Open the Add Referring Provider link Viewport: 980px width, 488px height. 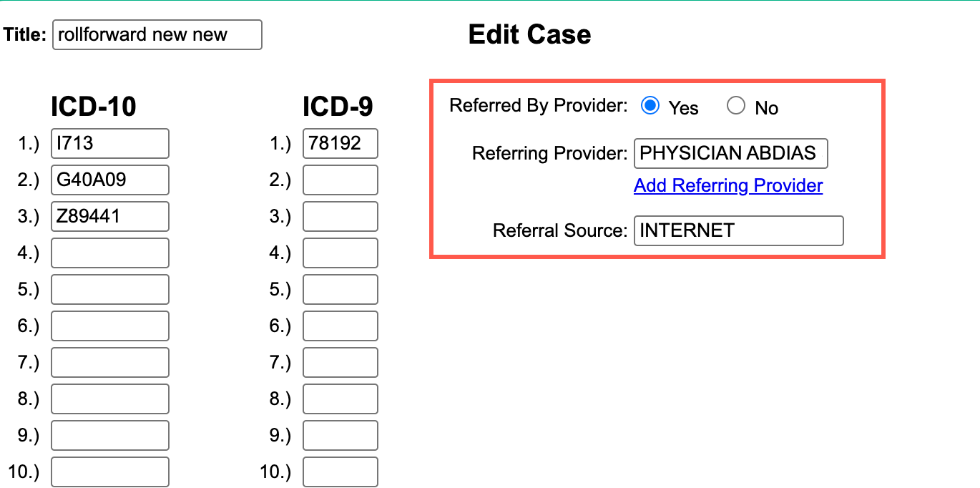click(727, 185)
